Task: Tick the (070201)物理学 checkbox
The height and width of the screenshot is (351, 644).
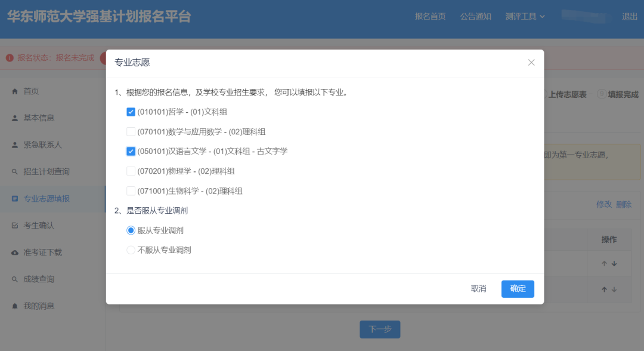Action: [131, 171]
